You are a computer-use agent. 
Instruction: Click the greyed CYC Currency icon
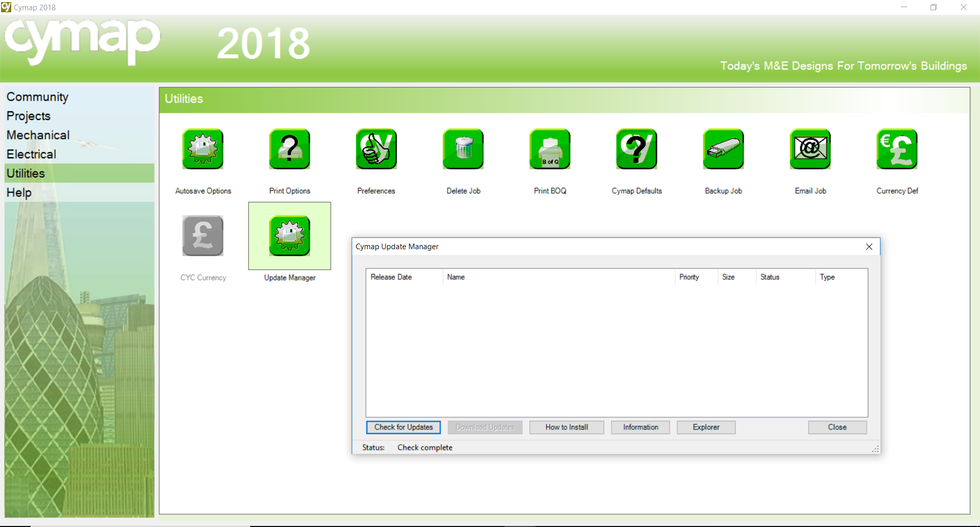[x=203, y=235]
